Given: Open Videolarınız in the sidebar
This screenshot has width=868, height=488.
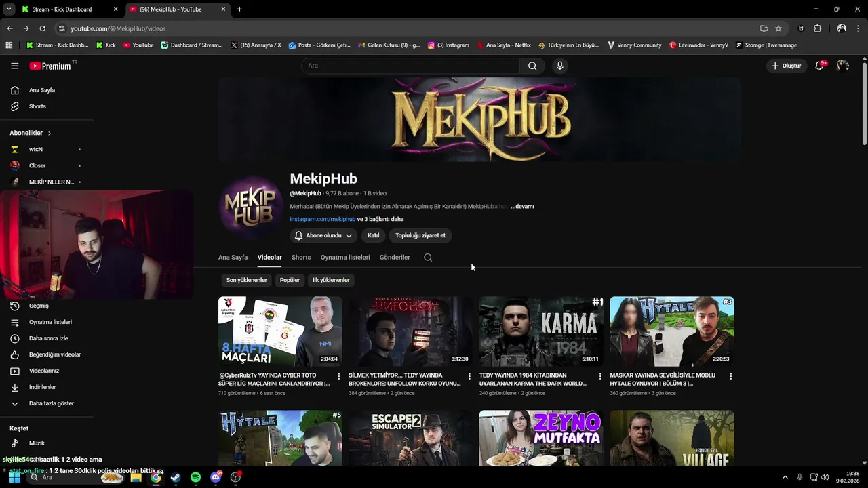Looking at the screenshot, I should point(44,371).
